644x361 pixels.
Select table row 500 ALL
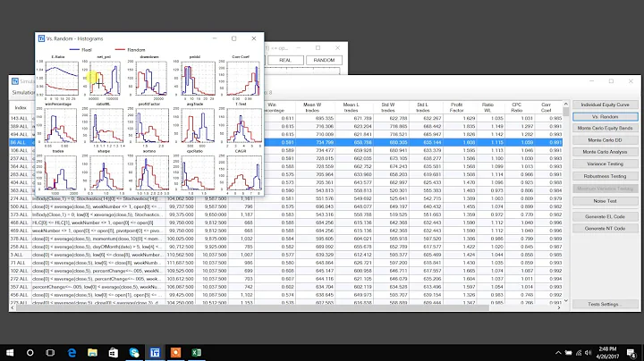[x=286, y=206]
